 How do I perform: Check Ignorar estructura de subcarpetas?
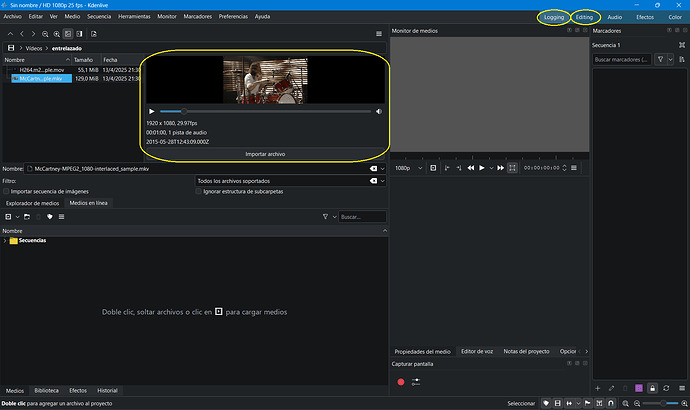(x=196, y=191)
